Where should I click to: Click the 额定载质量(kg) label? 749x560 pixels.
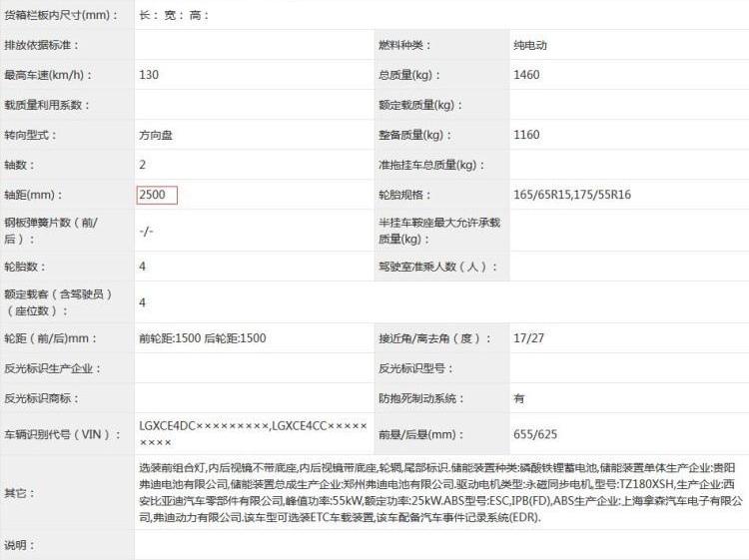420,105
